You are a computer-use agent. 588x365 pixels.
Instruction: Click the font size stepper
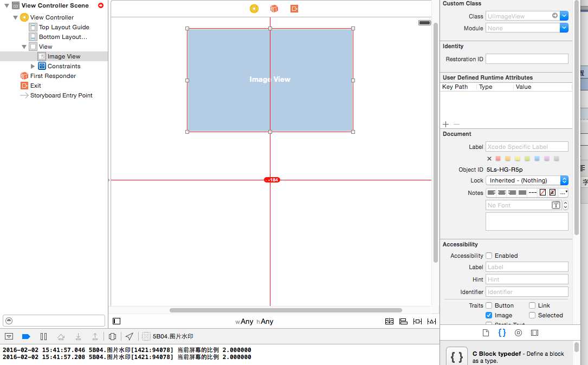point(565,205)
